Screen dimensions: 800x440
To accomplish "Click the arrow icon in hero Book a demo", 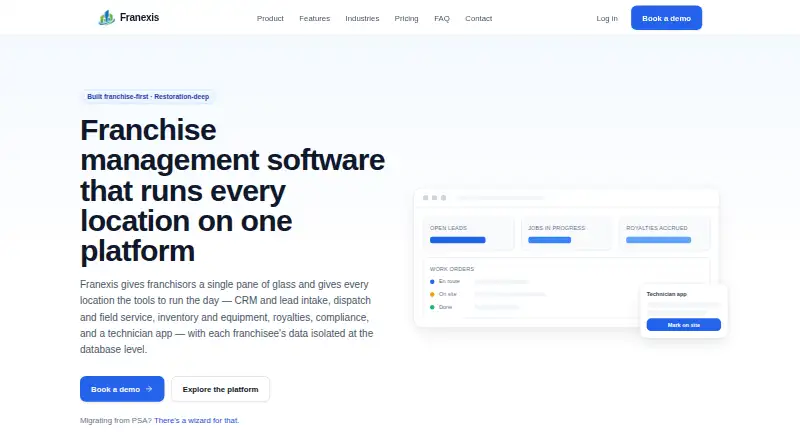I will 149,389.
